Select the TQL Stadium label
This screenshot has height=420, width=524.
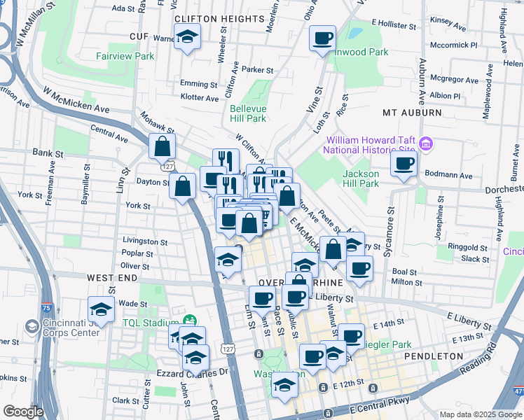(x=151, y=323)
